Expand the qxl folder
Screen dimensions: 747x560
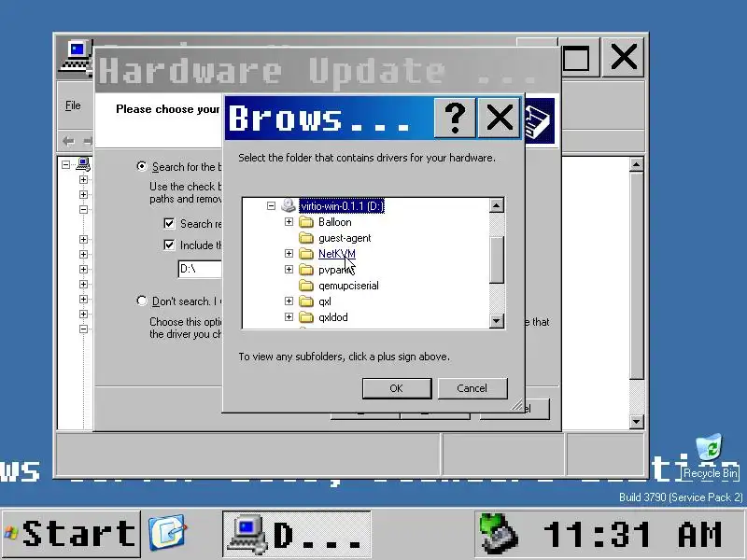point(289,301)
